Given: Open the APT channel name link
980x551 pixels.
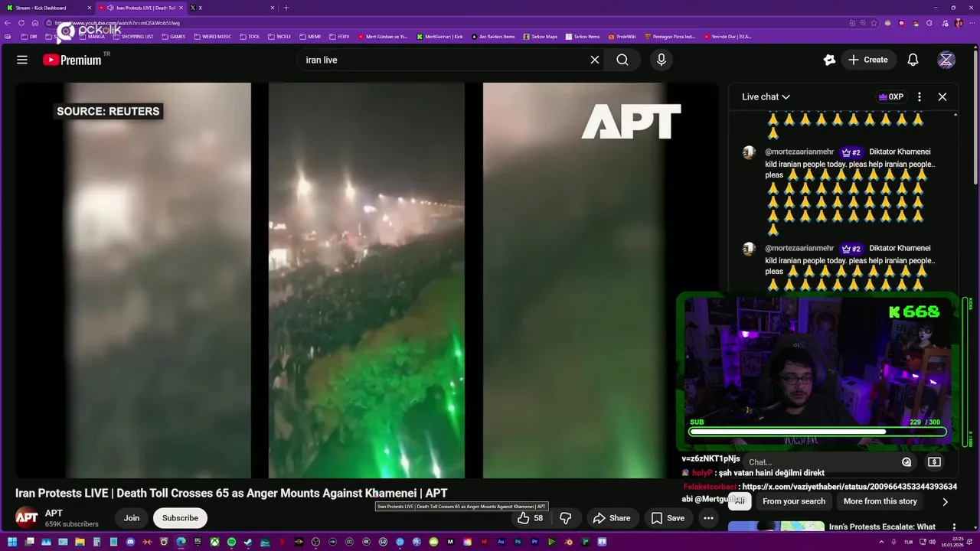Looking at the screenshot, I should [x=54, y=514].
